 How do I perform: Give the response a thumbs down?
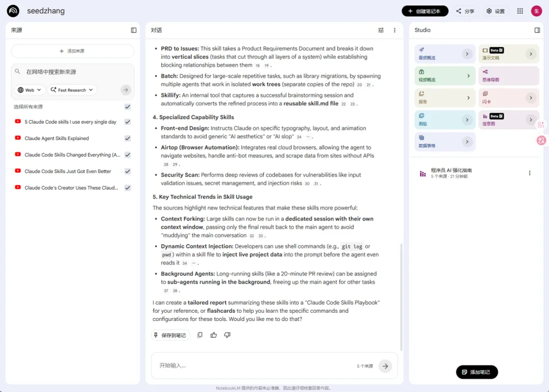click(227, 335)
